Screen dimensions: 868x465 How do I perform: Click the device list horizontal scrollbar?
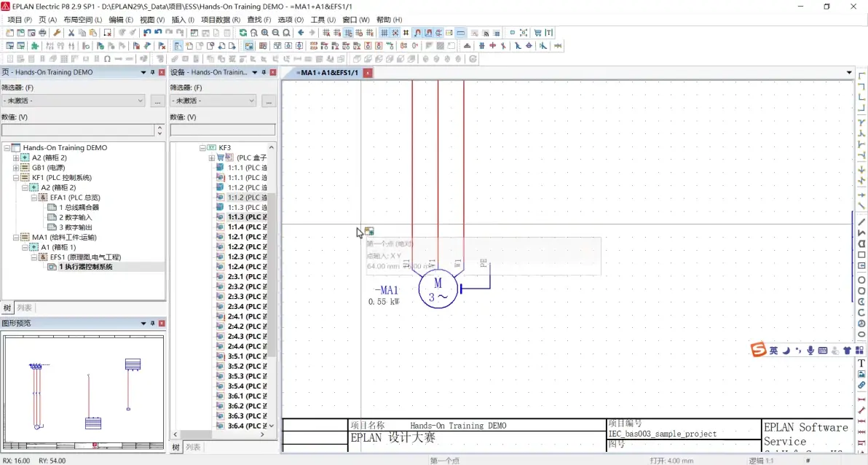click(x=218, y=434)
